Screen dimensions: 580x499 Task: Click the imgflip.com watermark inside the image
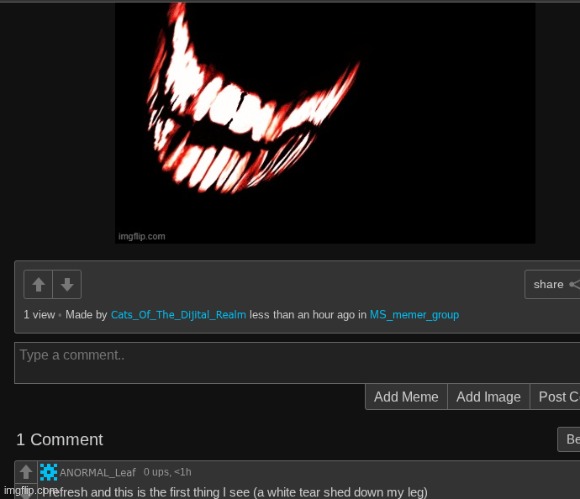point(142,236)
